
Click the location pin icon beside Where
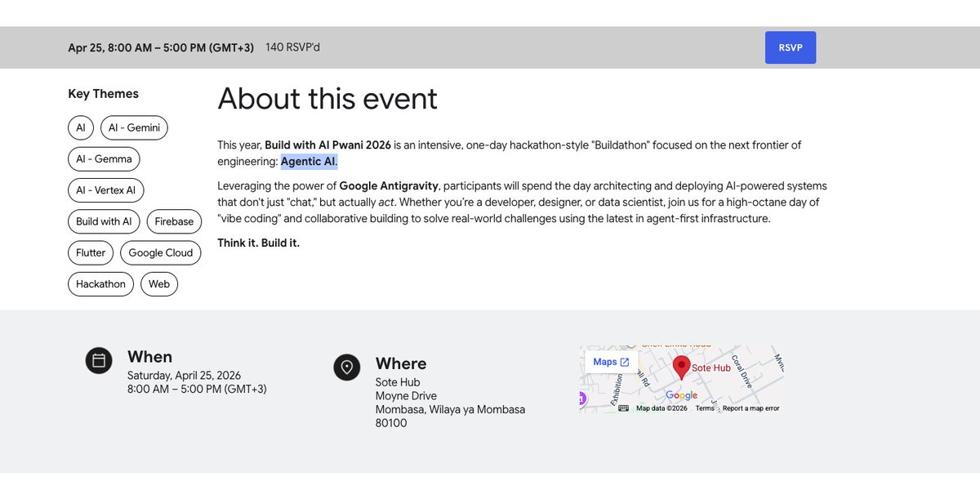(x=347, y=367)
